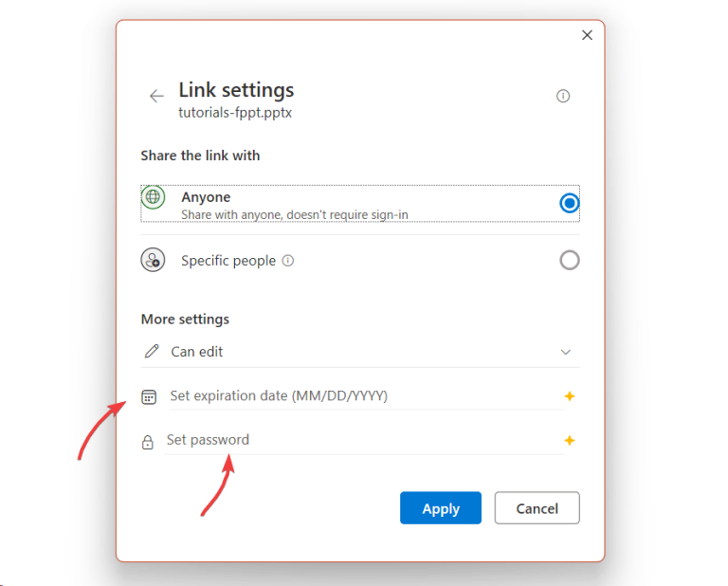Click the premium star beside Set password
The height and width of the screenshot is (586, 728).
click(x=570, y=441)
